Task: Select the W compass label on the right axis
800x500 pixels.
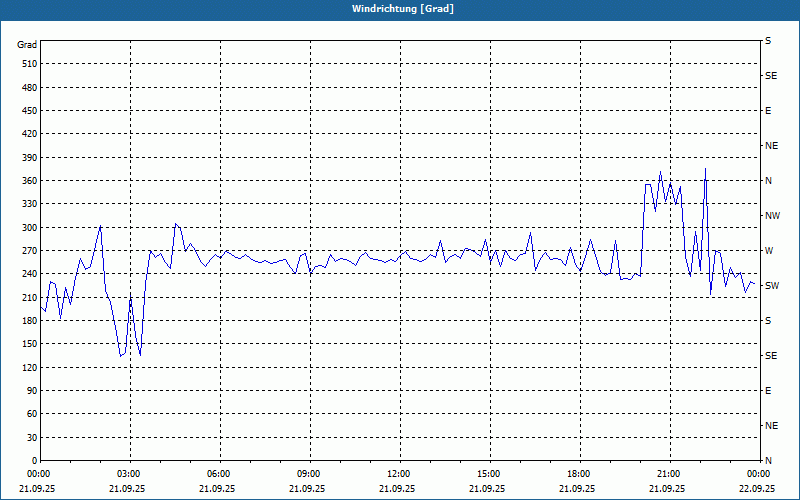Action: (x=769, y=251)
